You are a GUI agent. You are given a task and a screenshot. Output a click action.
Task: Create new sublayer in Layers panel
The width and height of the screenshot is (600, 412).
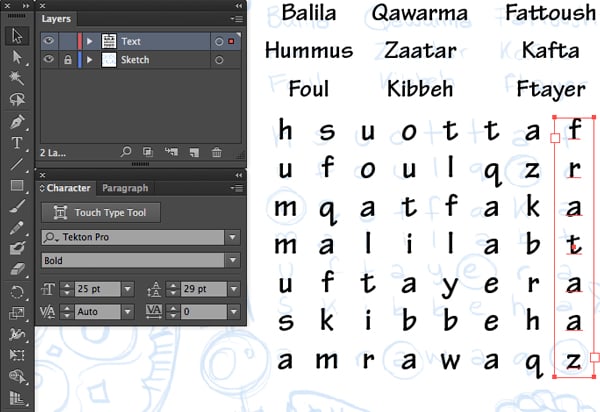coord(171,152)
